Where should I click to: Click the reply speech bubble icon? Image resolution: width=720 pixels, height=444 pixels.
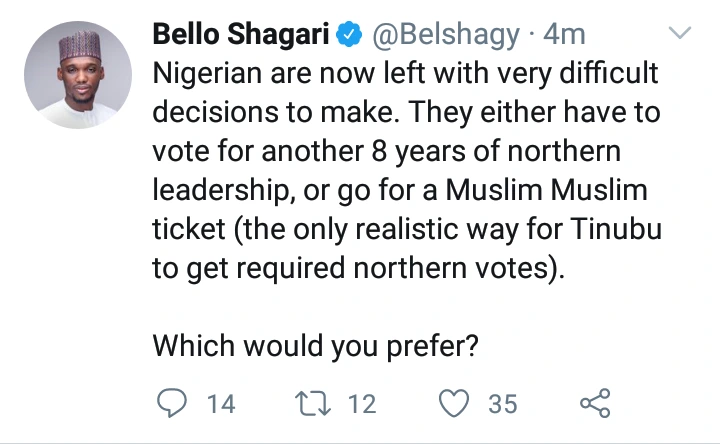click(x=172, y=404)
